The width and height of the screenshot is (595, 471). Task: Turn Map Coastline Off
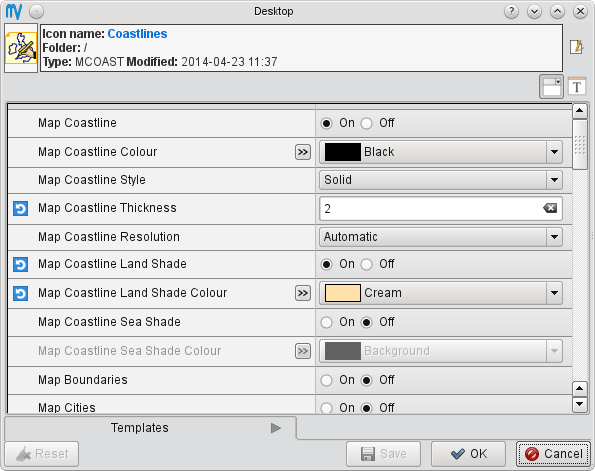[367, 123]
